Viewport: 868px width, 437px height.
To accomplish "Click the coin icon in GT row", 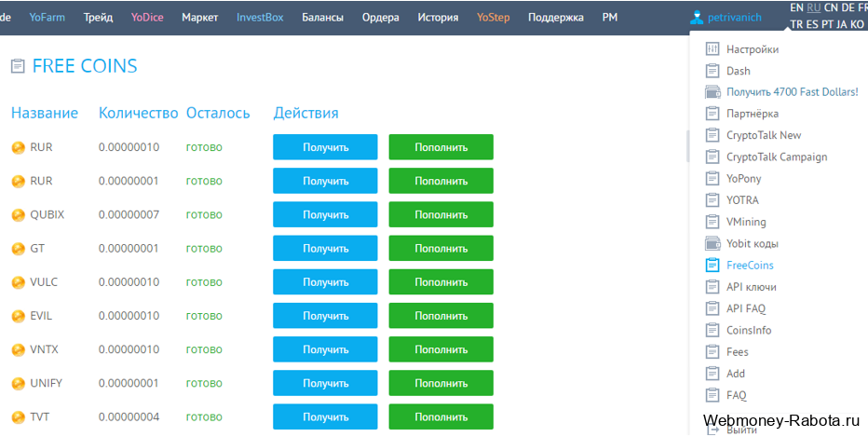I will 19,249.
